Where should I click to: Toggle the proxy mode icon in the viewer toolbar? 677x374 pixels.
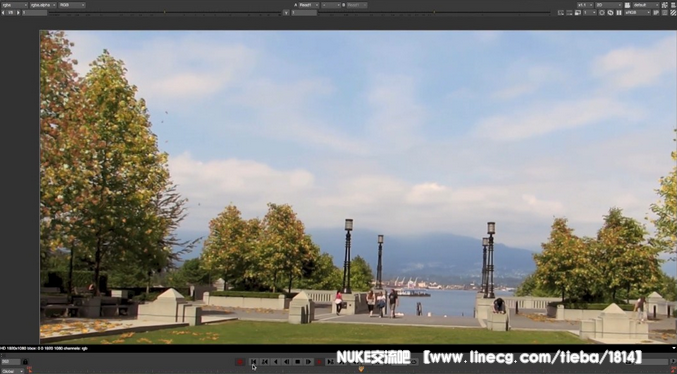578,13
